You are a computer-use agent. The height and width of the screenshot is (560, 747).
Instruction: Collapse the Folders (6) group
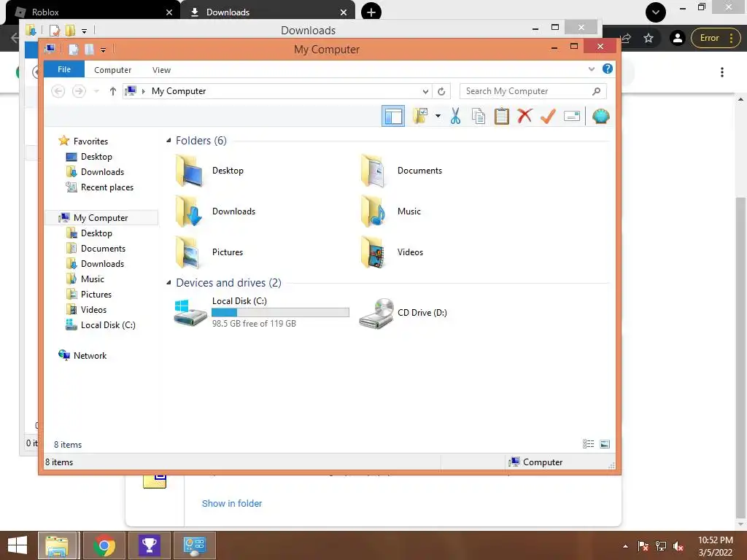pyautogui.click(x=169, y=141)
